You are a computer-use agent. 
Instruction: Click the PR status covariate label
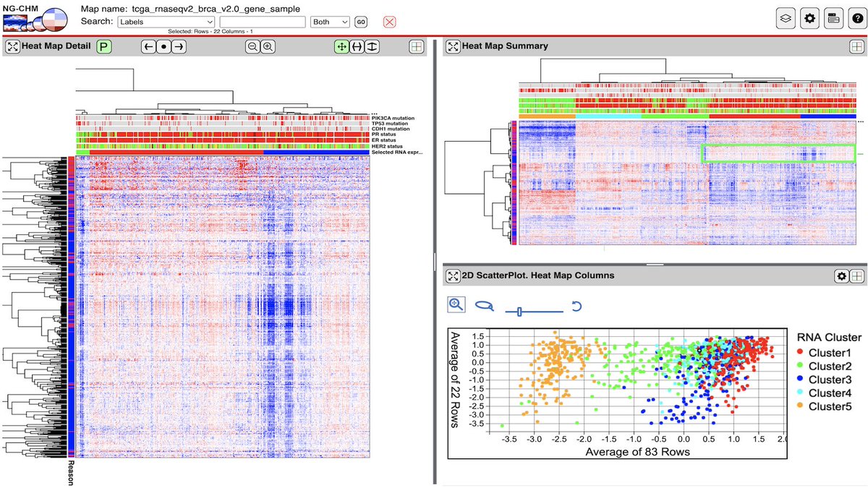pos(386,135)
